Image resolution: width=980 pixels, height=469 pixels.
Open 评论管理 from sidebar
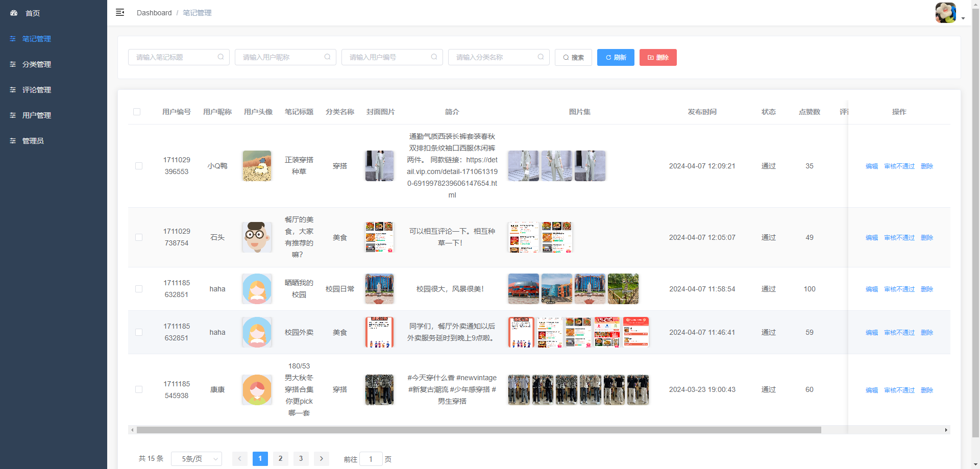[36, 90]
